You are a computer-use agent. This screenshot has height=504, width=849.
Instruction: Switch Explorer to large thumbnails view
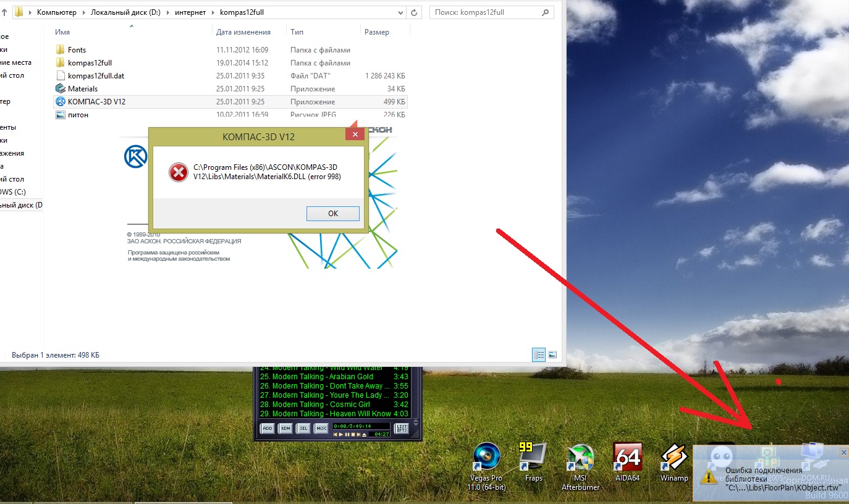coord(552,355)
